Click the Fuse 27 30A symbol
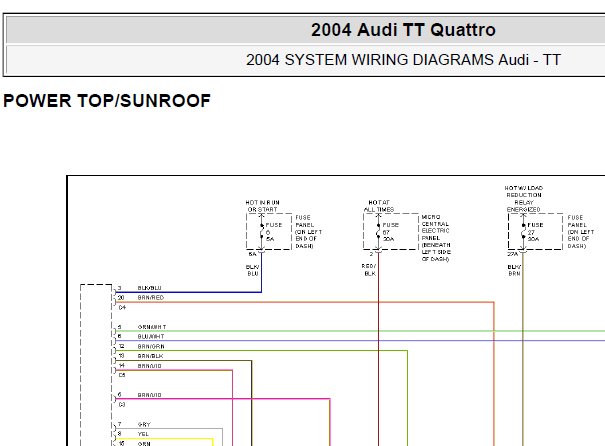 (522, 232)
